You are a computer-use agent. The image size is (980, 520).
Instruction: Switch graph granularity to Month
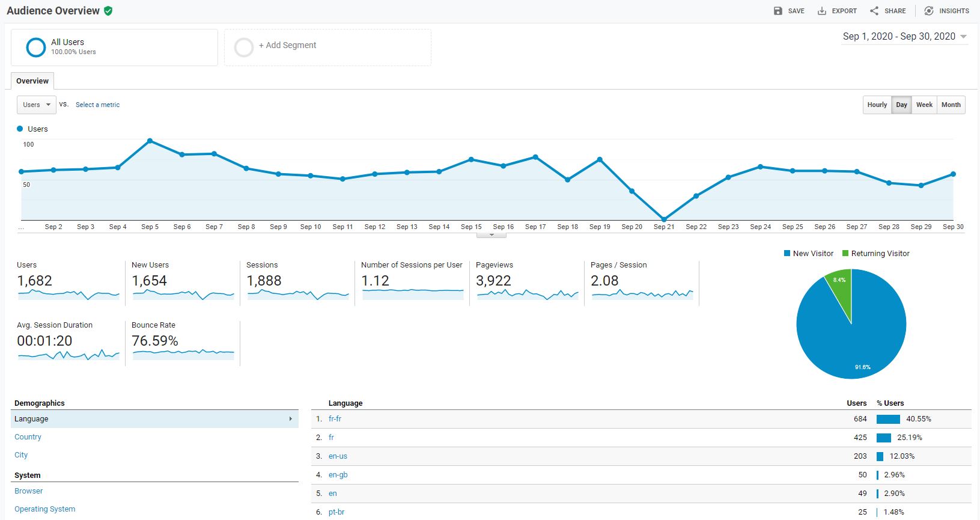coord(951,105)
